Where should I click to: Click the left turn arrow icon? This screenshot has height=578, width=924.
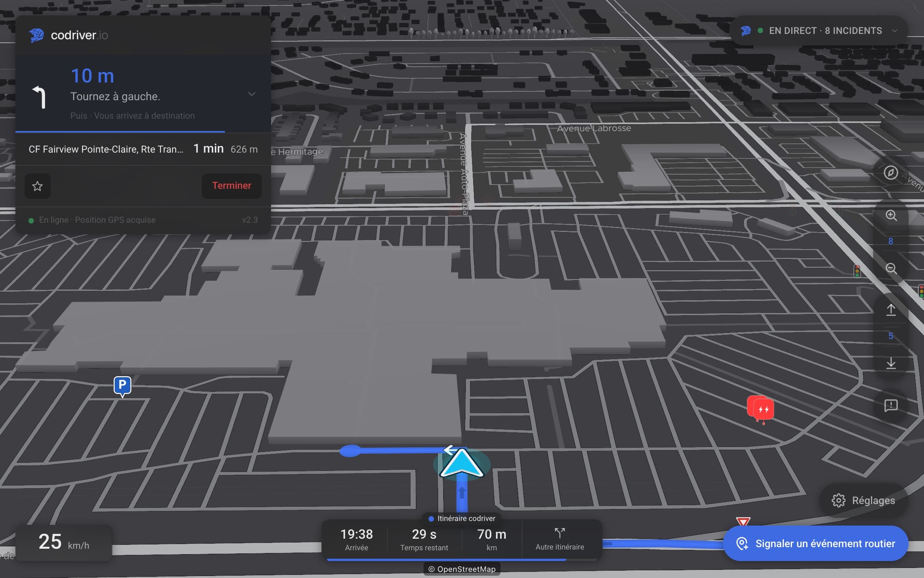coord(40,97)
